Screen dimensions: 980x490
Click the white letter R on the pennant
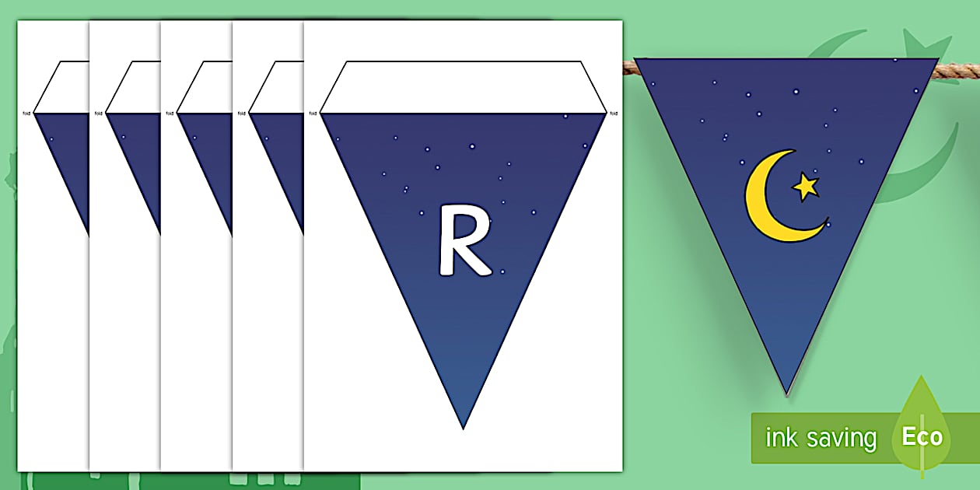point(464,240)
